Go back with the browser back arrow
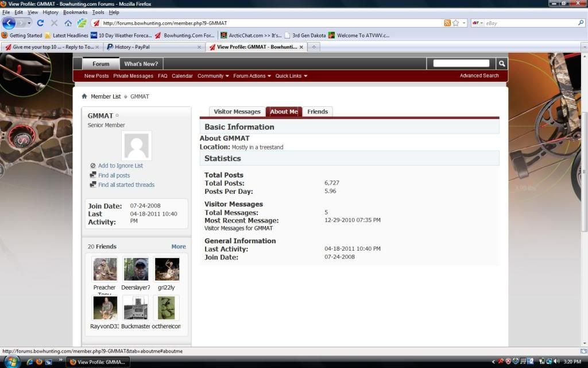 pyautogui.click(x=9, y=23)
